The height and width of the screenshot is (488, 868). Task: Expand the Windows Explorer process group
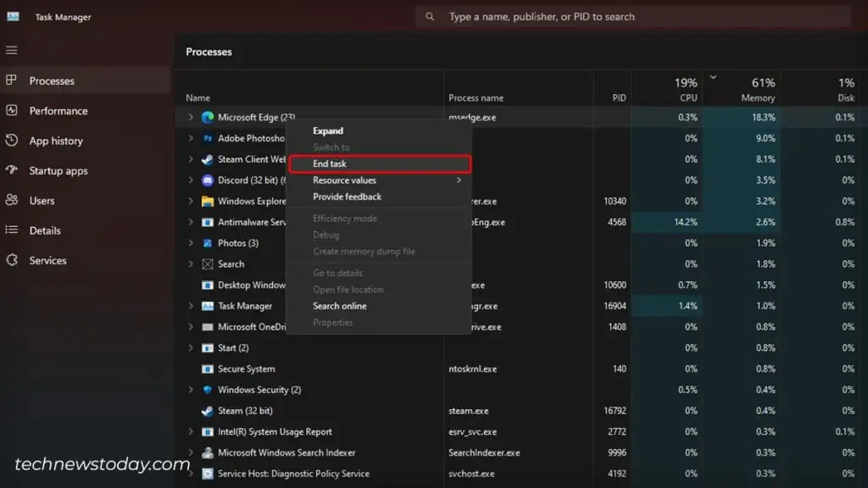pos(191,202)
